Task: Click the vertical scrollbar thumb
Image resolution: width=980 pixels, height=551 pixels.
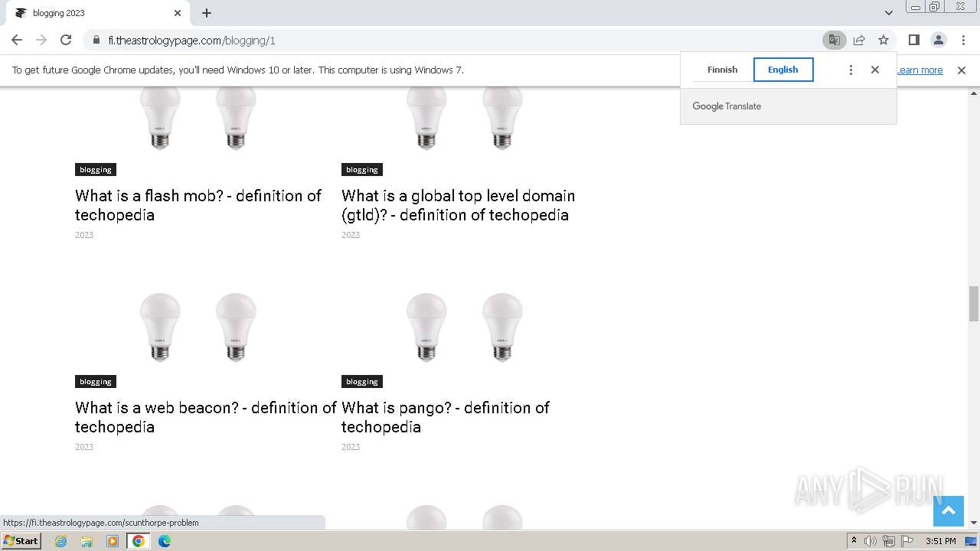Action: tap(974, 304)
